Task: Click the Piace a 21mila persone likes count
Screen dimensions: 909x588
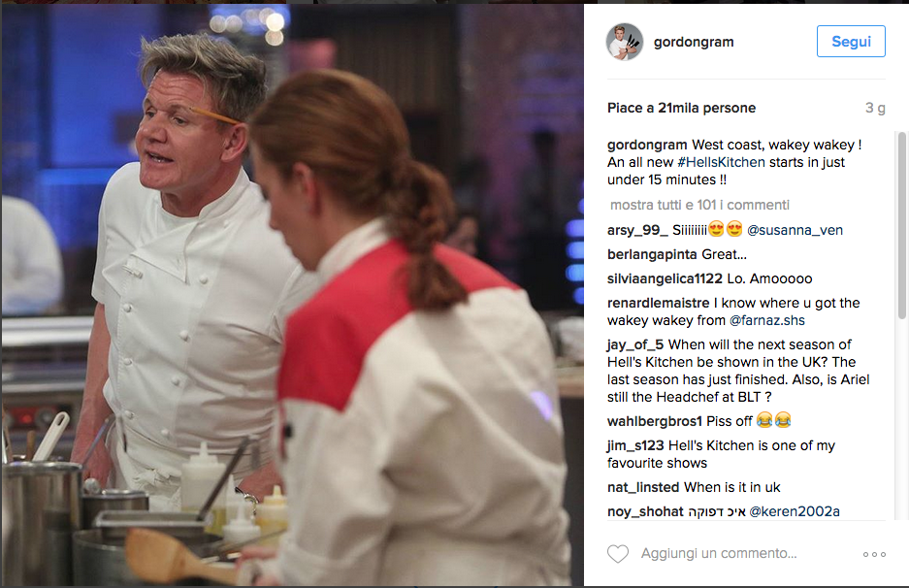Action: click(681, 108)
